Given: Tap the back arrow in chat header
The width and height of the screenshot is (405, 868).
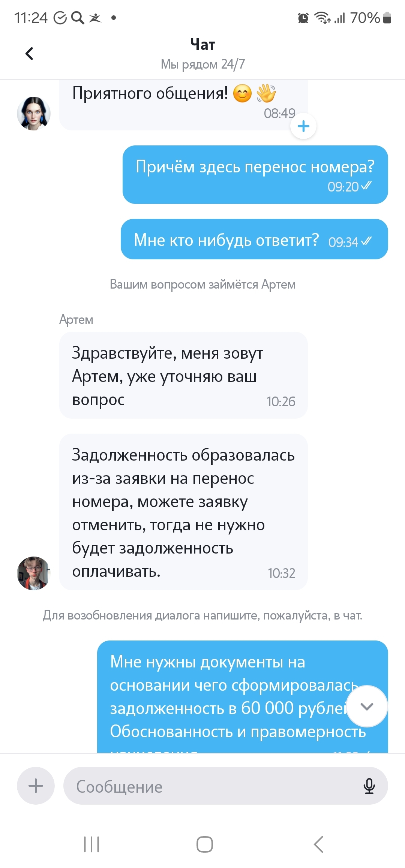Looking at the screenshot, I should point(29,54).
